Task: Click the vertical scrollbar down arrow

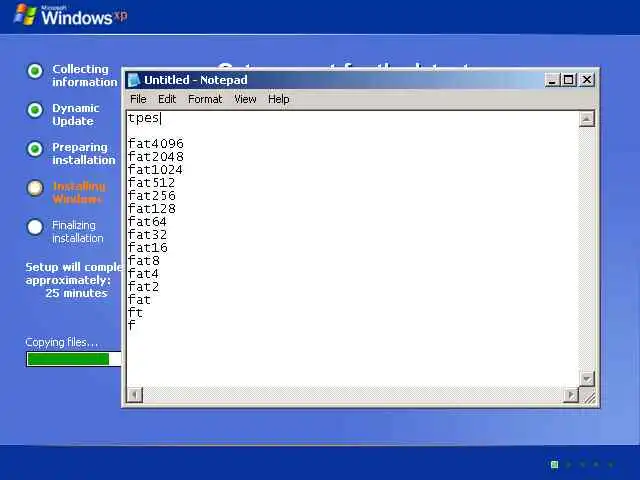Action: tap(587, 379)
